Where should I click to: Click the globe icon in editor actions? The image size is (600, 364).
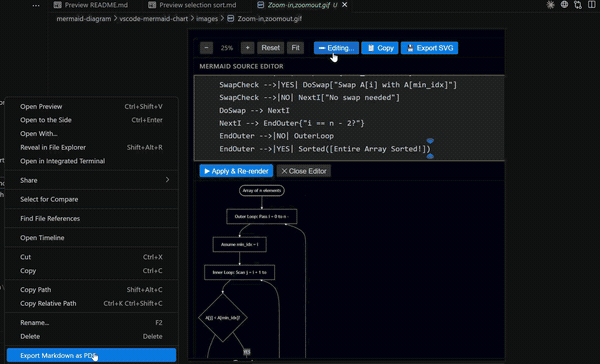pyautogui.click(x=564, y=5)
